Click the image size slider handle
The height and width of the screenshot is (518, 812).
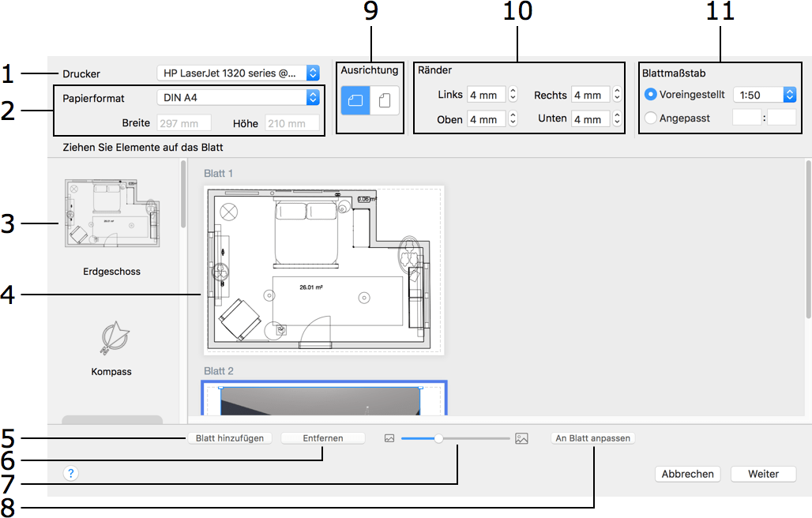(438, 438)
